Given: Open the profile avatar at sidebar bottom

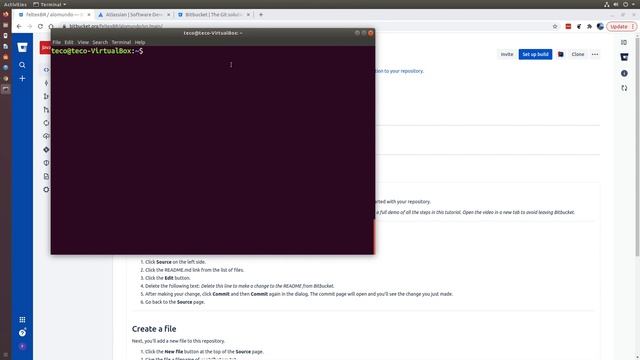Looking at the screenshot, I should tap(22, 346).
